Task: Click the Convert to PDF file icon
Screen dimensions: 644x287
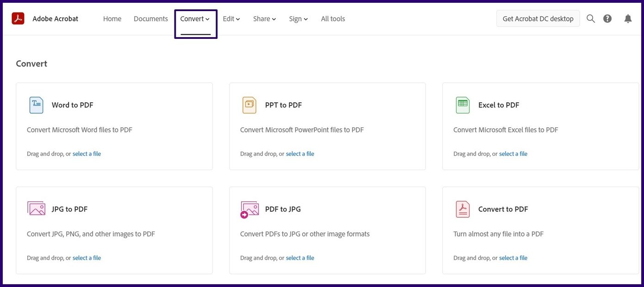Action: pos(462,209)
